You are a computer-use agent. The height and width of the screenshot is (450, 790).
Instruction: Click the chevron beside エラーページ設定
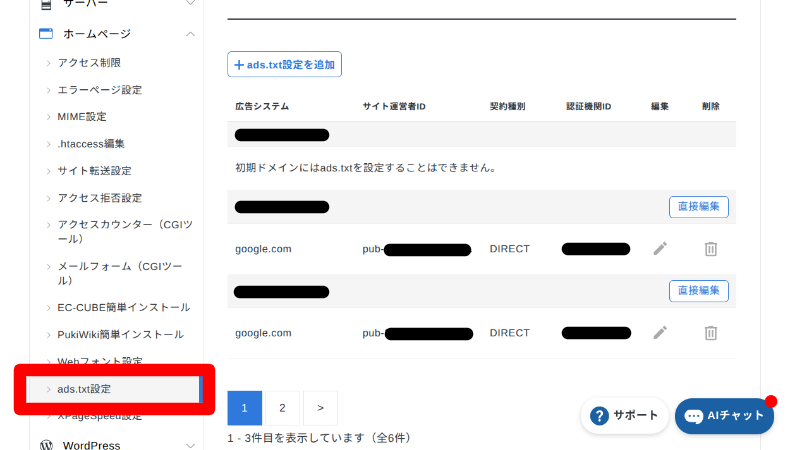[48, 90]
